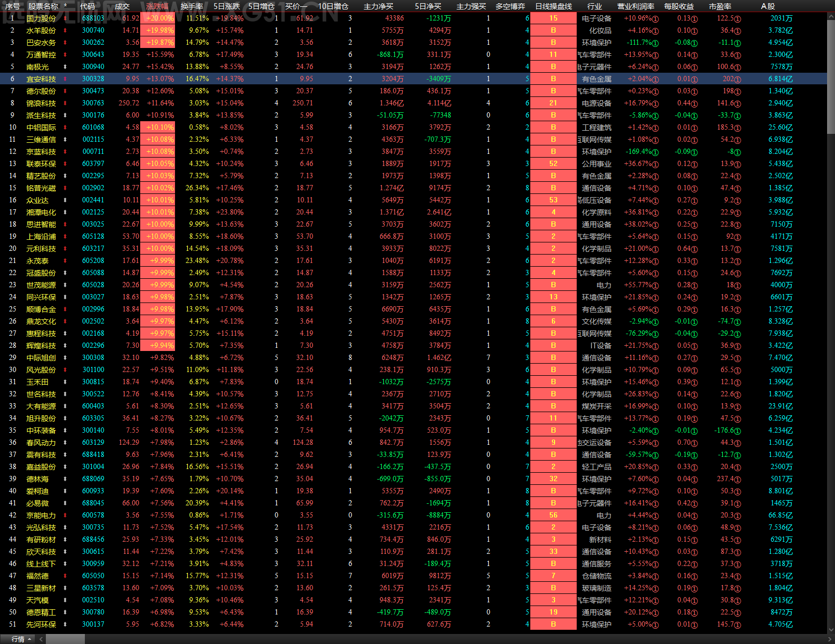This screenshot has height=644, width=835.
Task: Select stock code 300763
Action: coord(93,103)
